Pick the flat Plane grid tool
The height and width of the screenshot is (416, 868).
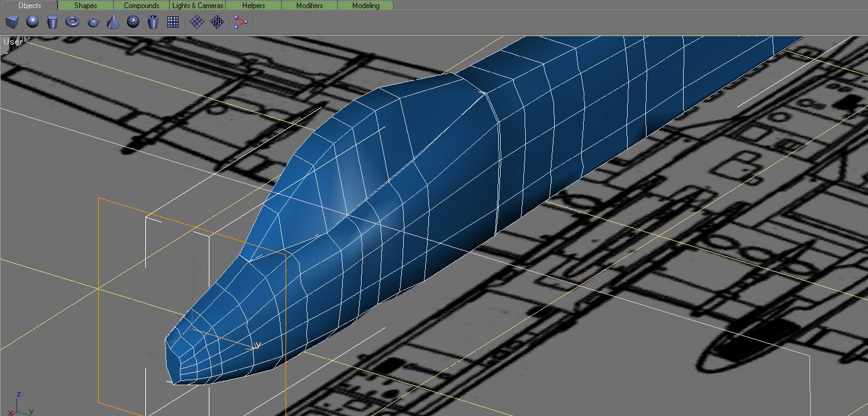click(173, 23)
